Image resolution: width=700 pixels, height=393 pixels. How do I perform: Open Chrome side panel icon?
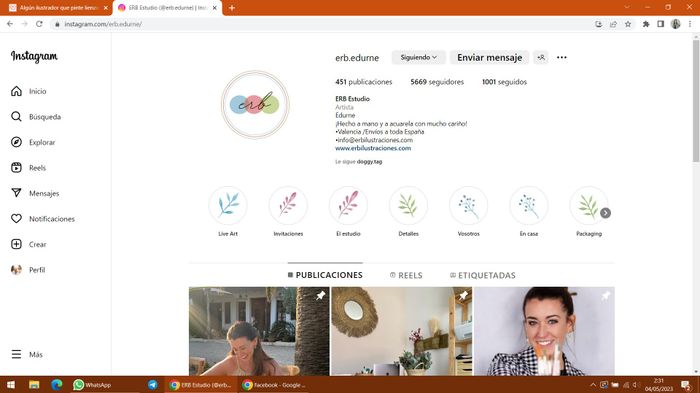pyautogui.click(x=660, y=24)
